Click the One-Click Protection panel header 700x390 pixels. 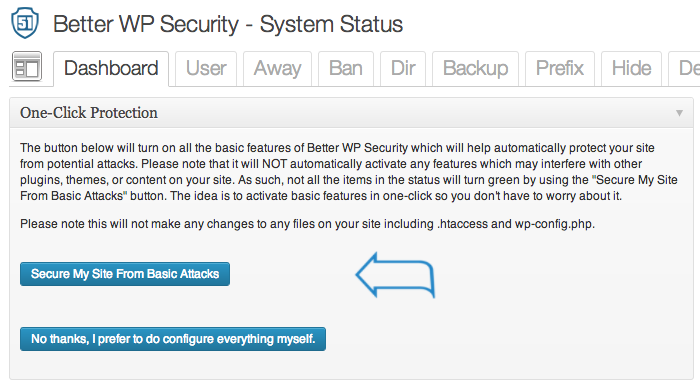tap(351, 113)
